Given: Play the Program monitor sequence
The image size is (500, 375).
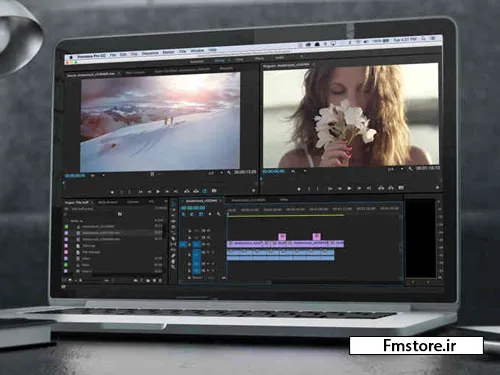Looking at the screenshot, I should coord(349,189).
